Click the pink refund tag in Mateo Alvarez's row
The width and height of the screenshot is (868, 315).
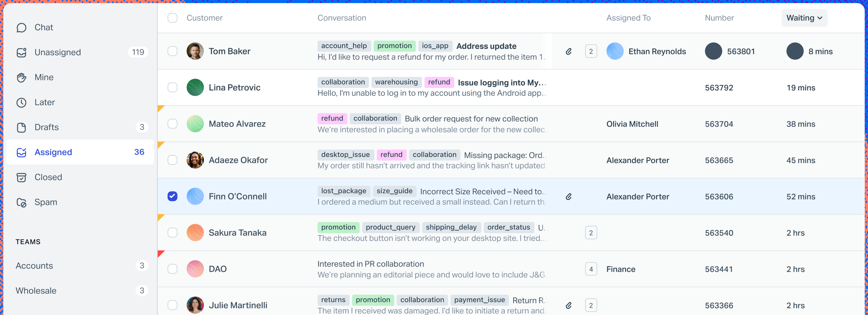pos(332,119)
